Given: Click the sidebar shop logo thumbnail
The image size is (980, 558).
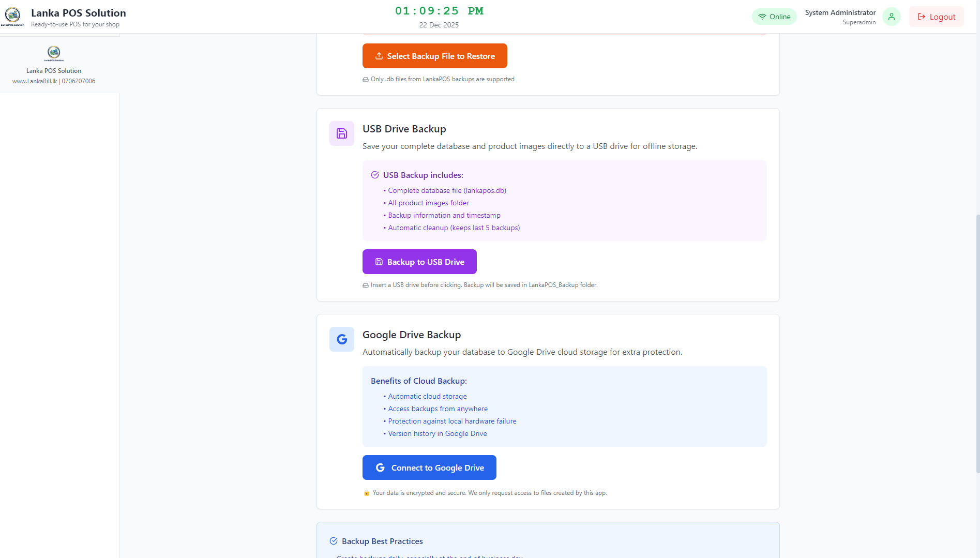Looking at the screenshot, I should (54, 53).
